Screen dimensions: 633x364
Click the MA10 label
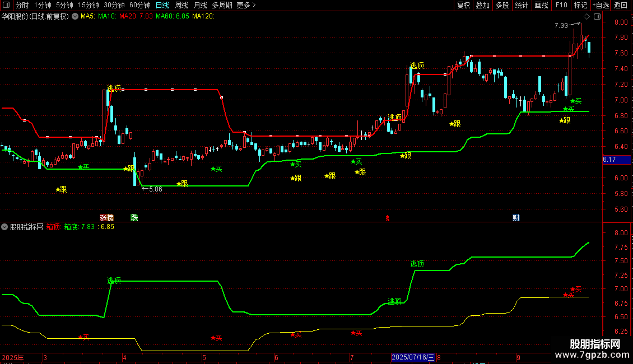point(108,17)
